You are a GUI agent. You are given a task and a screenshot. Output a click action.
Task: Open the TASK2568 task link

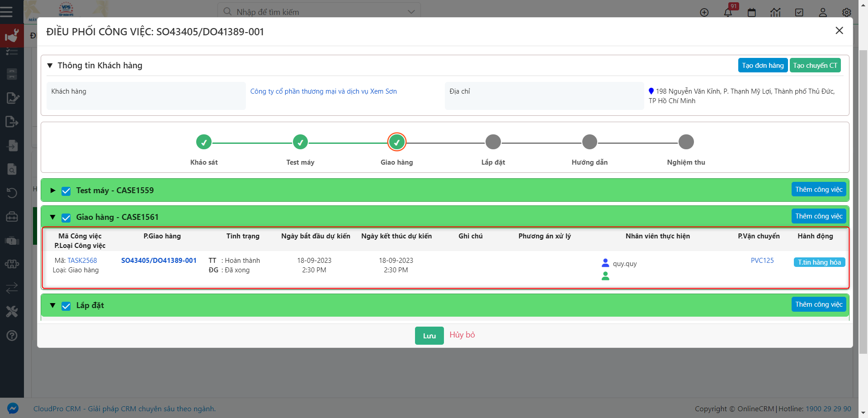[x=82, y=261]
